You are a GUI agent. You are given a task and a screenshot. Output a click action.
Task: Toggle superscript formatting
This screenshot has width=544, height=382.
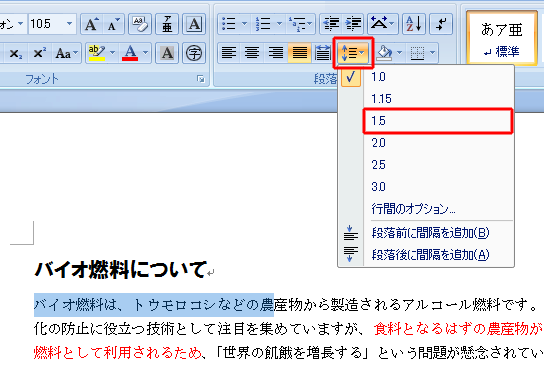tap(39, 53)
